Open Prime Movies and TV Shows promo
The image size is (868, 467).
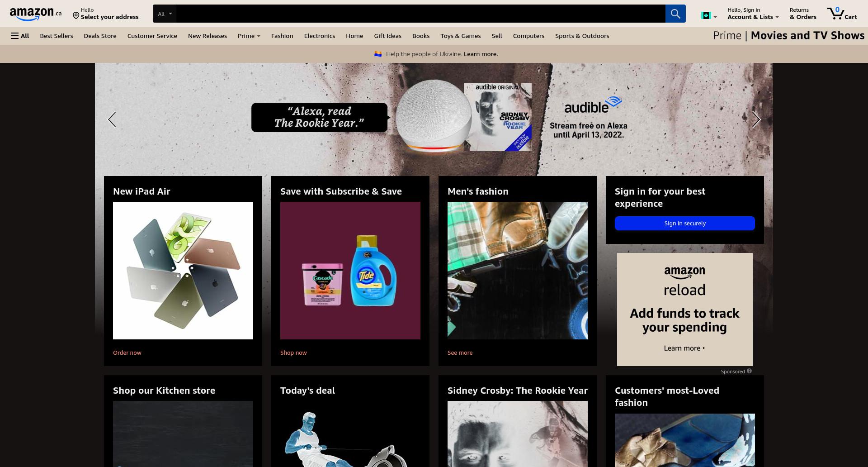pyautogui.click(x=788, y=35)
